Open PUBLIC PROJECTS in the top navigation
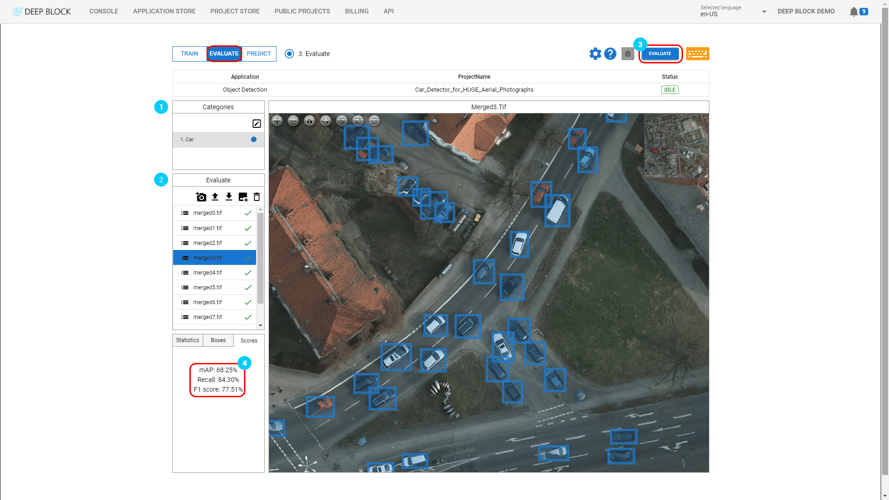Viewport: 889px width, 500px height. (302, 11)
